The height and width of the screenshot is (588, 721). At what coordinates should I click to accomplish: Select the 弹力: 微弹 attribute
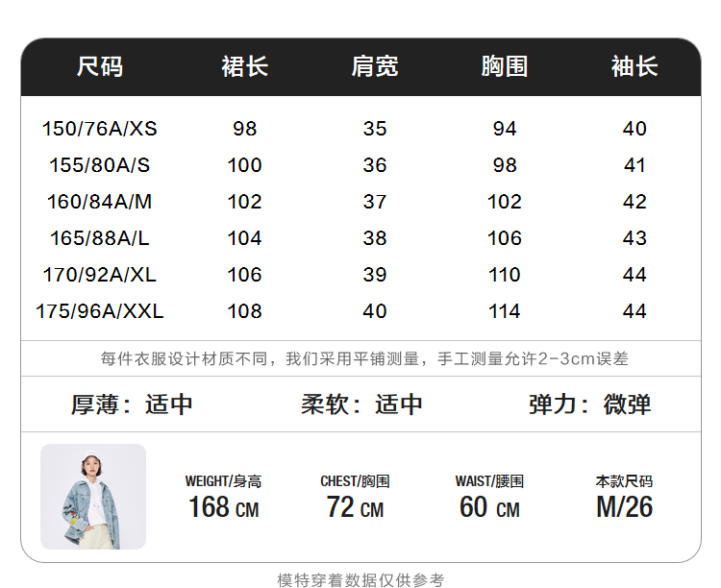(x=590, y=404)
